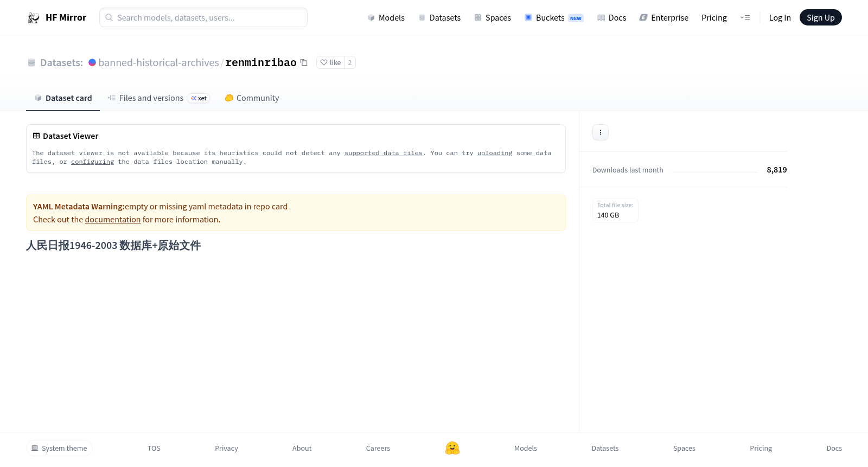868x467 pixels.
Task: Open the Dataset card tab
Action: pyautogui.click(x=63, y=98)
